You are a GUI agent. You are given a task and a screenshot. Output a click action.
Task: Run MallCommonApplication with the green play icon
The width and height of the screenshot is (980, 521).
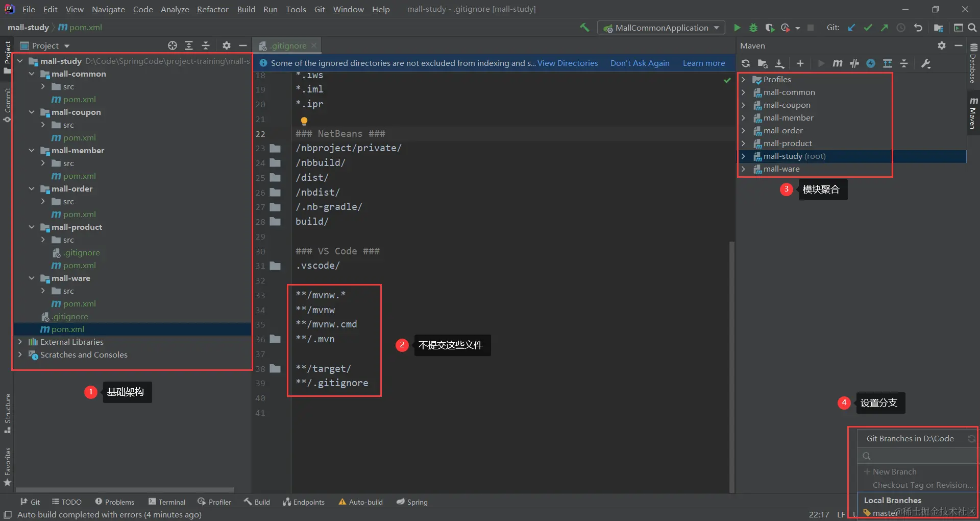pyautogui.click(x=737, y=28)
